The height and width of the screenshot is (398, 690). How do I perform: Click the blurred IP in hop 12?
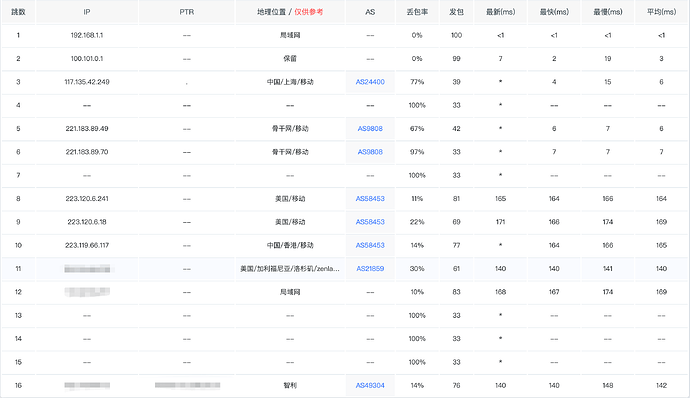[87, 291]
